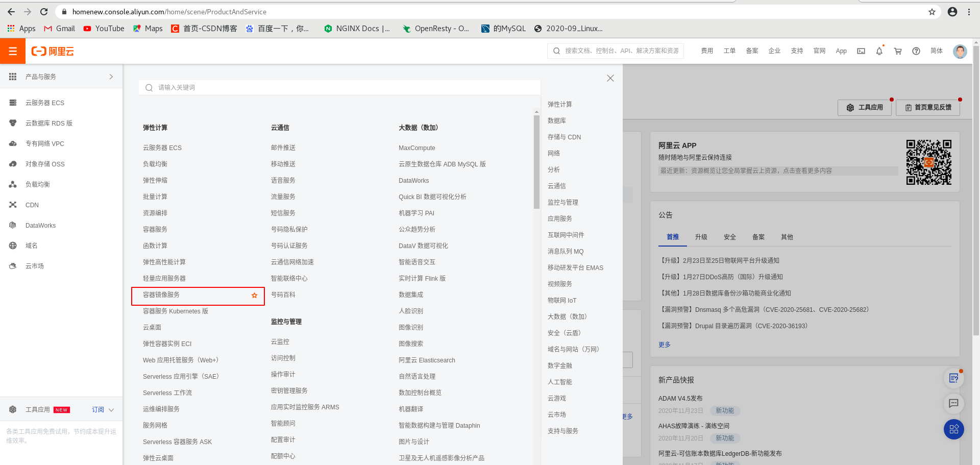Click the 工具应用 button
Image resolution: width=980 pixels, height=465 pixels.
(865, 108)
